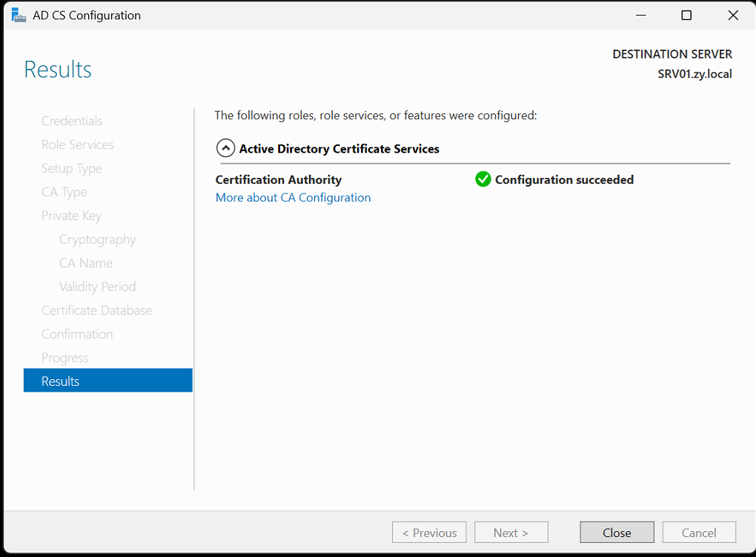Click the Certification Authority label
This screenshot has height=557, width=756.
[x=278, y=180]
